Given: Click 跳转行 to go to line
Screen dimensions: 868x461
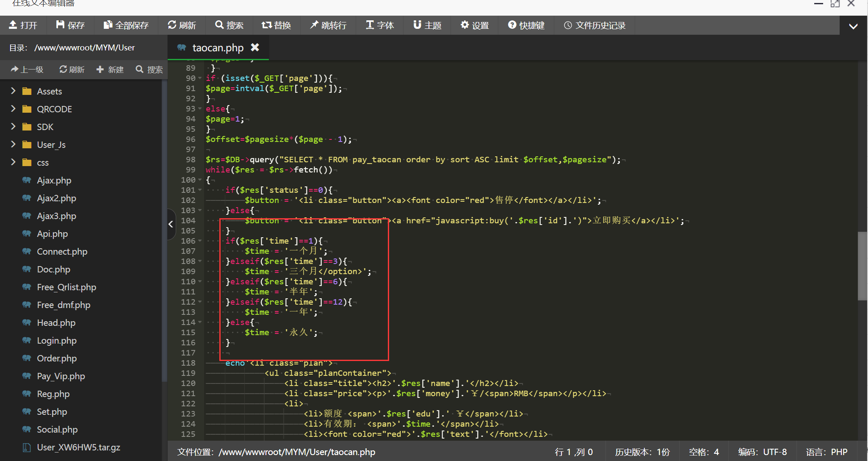Looking at the screenshot, I should click(329, 25).
